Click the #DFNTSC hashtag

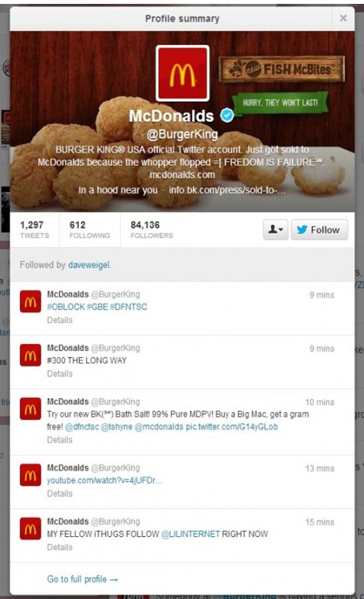pyautogui.click(x=129, y=307)
